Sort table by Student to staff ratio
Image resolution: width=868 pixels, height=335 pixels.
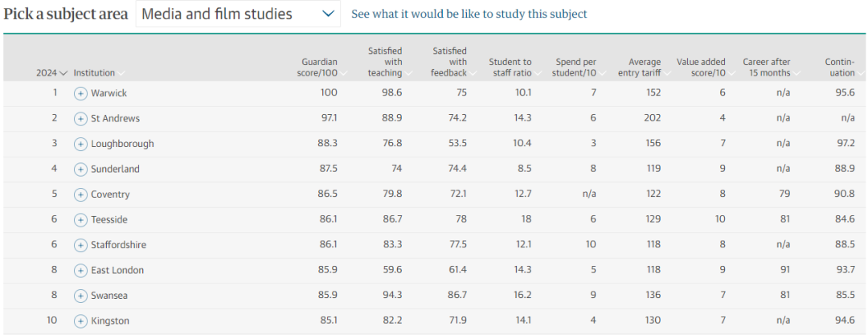pyautogui.click(x=510, y=67)
